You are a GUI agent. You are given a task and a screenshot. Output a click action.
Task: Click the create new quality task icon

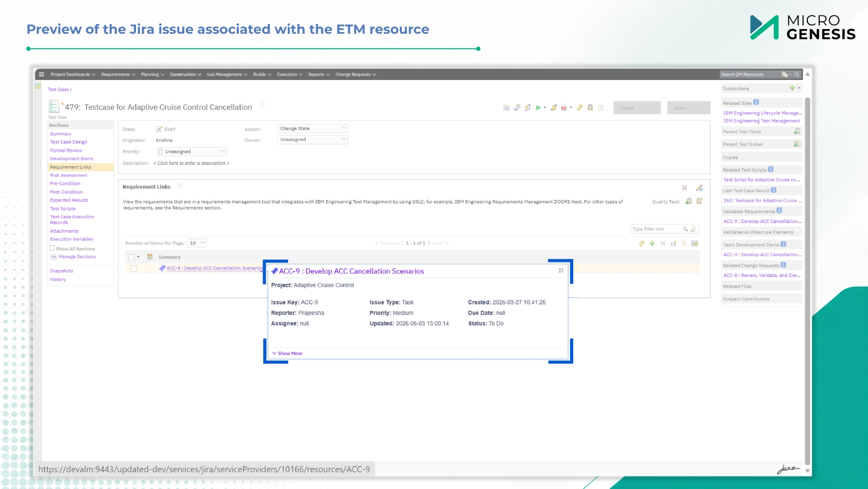pos(699,201)
